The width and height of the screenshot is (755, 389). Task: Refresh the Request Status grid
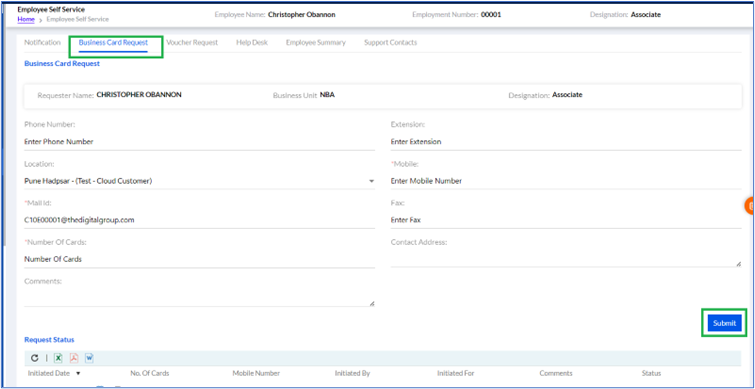34,358
